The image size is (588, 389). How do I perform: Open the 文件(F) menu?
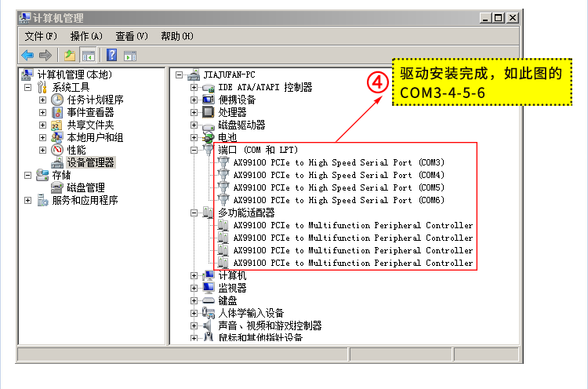[x=41, y=36]
